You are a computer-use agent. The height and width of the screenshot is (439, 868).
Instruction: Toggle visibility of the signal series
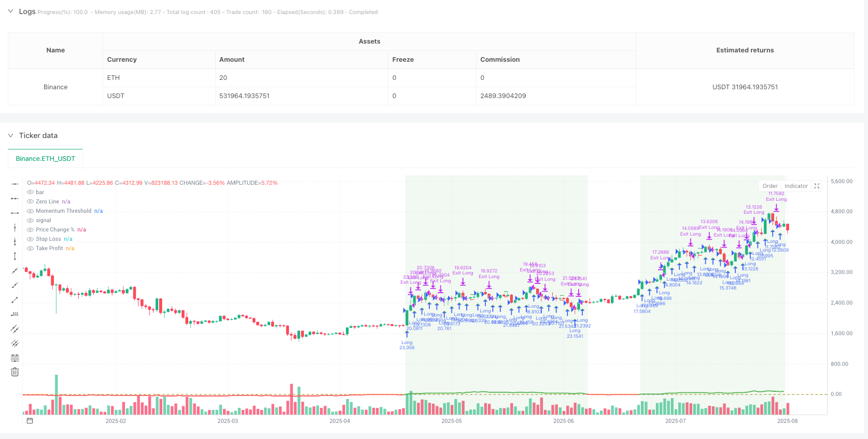click(30, 221)
